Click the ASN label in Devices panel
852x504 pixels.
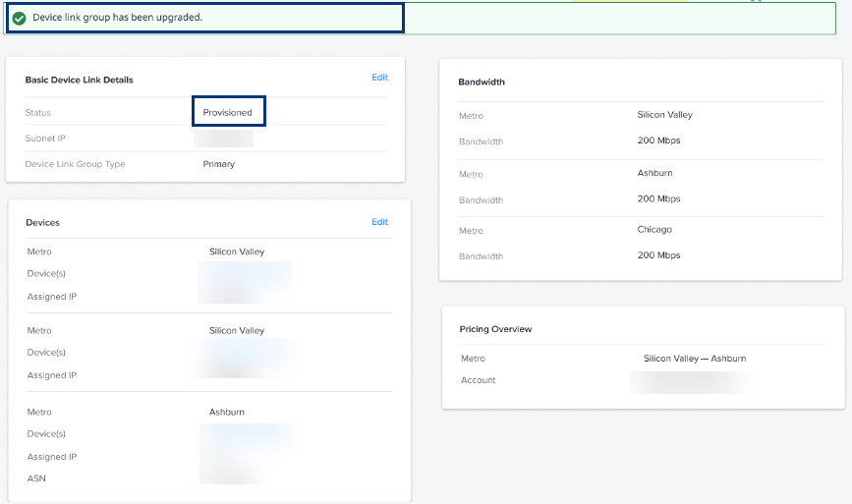[x=36, y=478]
